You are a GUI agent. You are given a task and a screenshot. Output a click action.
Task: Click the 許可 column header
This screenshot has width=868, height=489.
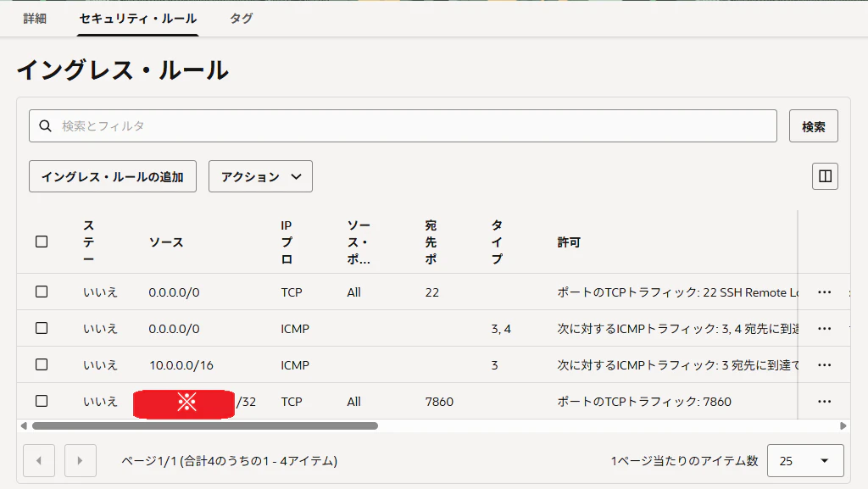tap(569, 242)
